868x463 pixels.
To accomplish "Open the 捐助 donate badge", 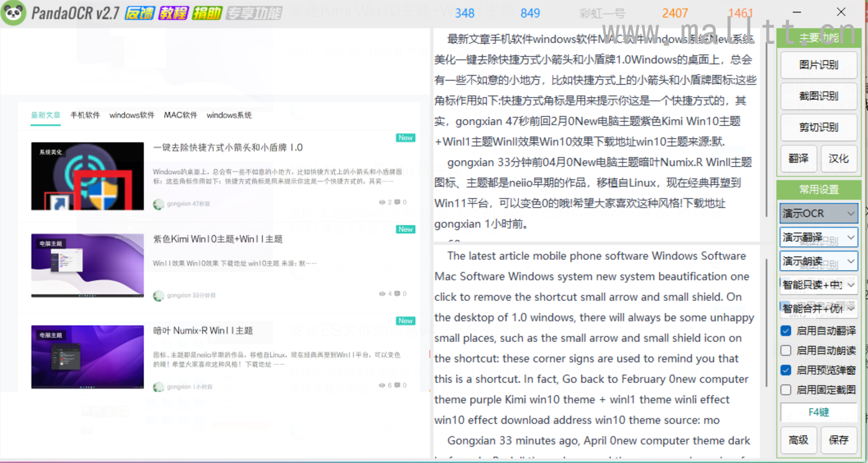I will [x=207, y=13].
